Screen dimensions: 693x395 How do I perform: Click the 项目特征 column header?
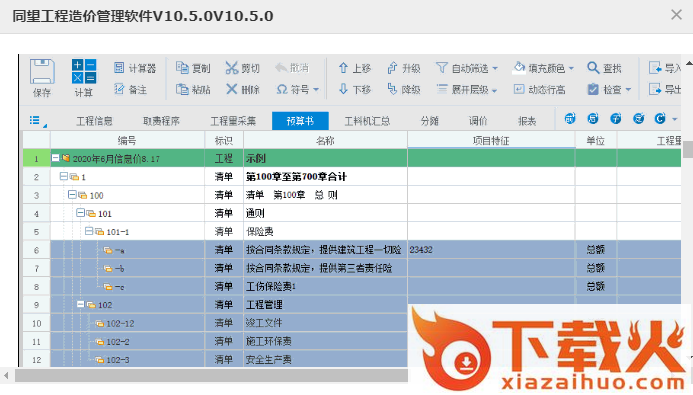click(x=491, y=141)
